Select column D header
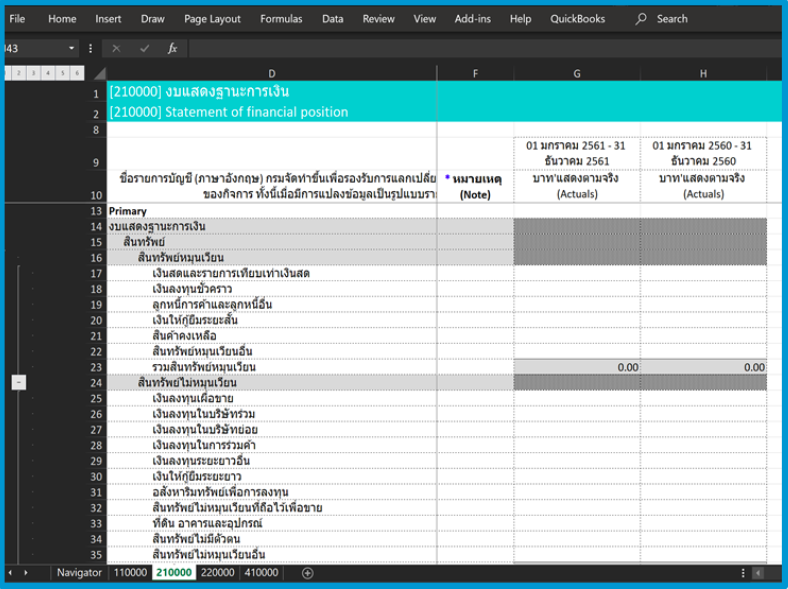This screenshot has width=788, height=589. 272,73
